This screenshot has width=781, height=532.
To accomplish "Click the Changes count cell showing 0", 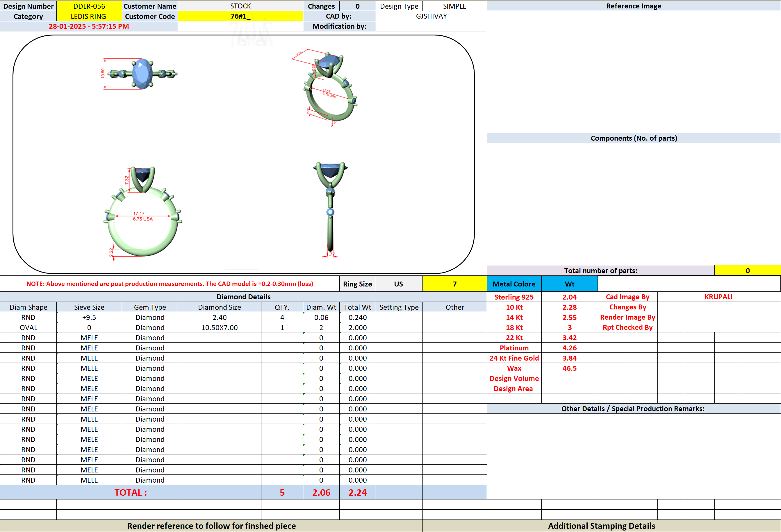I will (358, 6).
